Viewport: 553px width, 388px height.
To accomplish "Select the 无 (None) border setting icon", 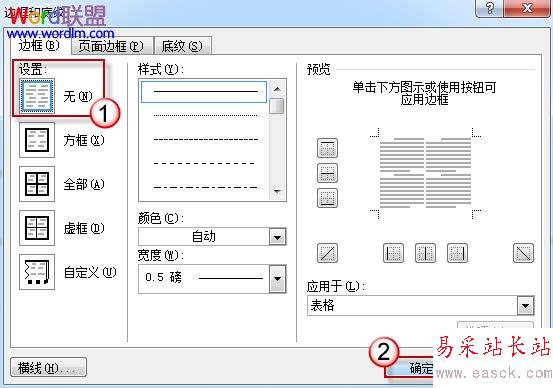I will pyautogui.click(x=37, y=96).
